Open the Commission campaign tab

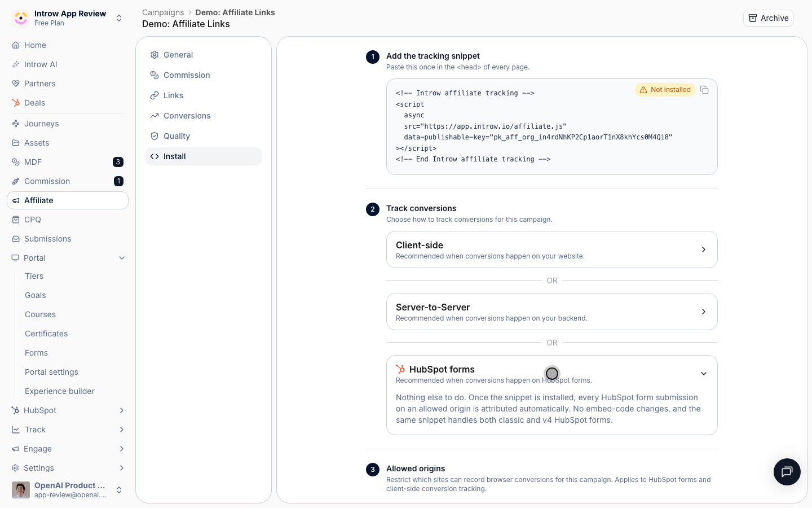coord(204,75)
